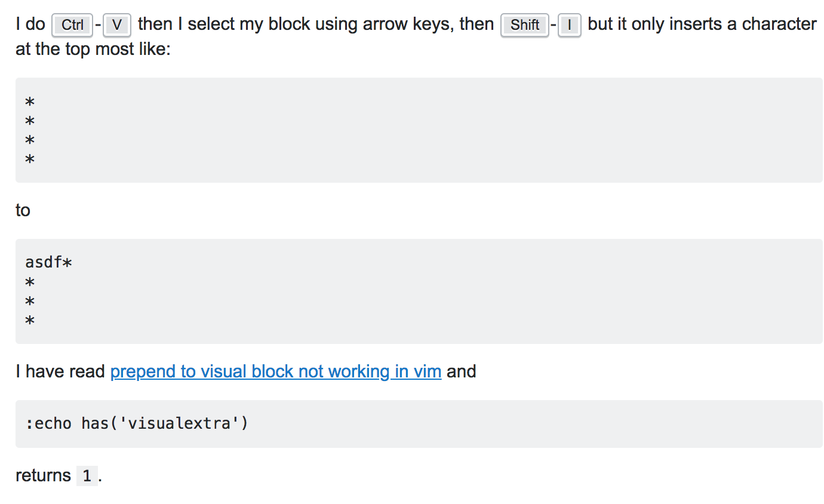Click the 'at the top most like:' text
This screenshot has width=824, height=504.
93,49
